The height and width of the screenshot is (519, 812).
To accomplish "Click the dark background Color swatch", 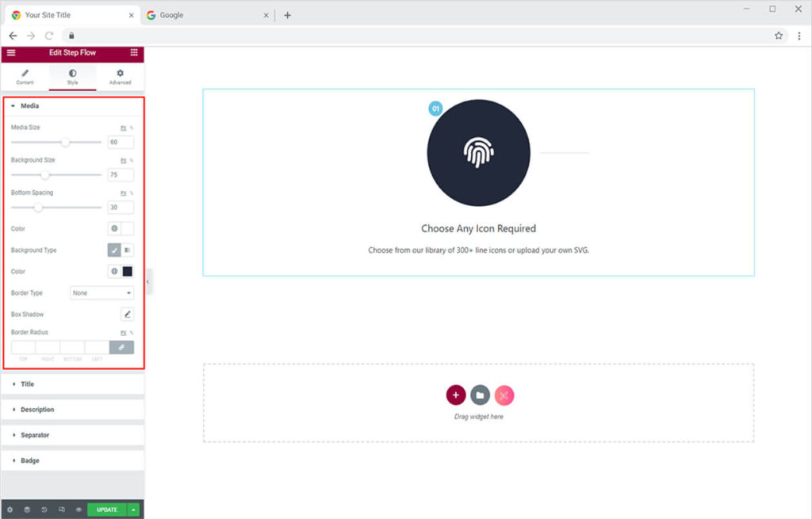I will coord(127,272).
